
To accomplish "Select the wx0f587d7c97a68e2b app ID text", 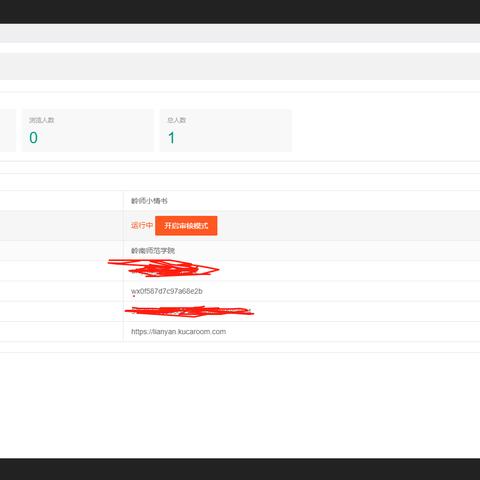I will (x=167, y=291).
